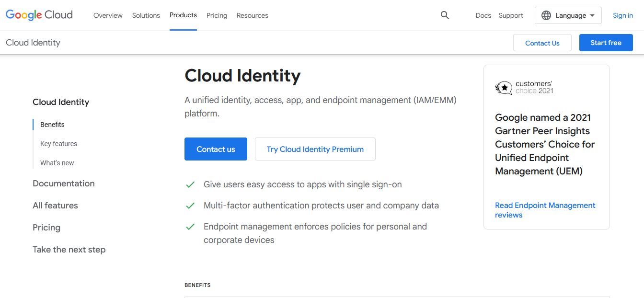Open the Overview menu item
Viewport: 644px width, 298px height.
coord(108,15)
